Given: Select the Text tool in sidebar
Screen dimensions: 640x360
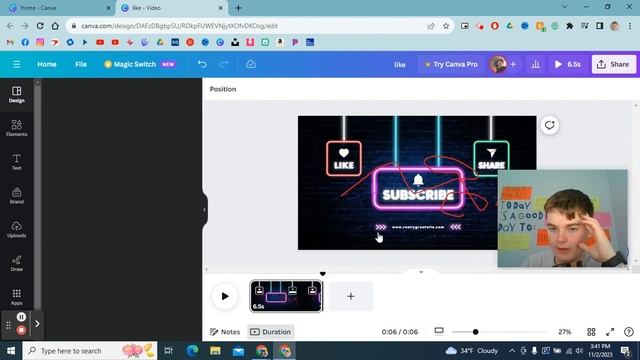Looking at the screenshot, I should pyautogui.click(x=17, y=162).
